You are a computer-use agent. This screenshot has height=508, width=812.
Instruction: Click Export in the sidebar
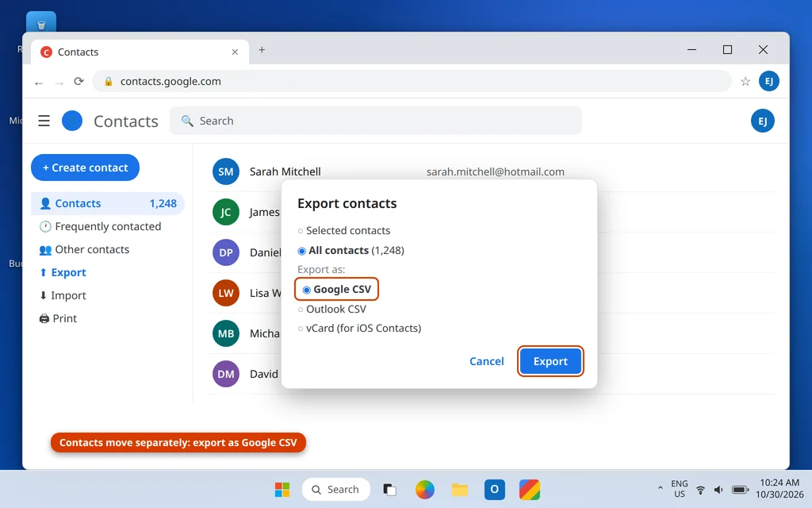point(108,272)
